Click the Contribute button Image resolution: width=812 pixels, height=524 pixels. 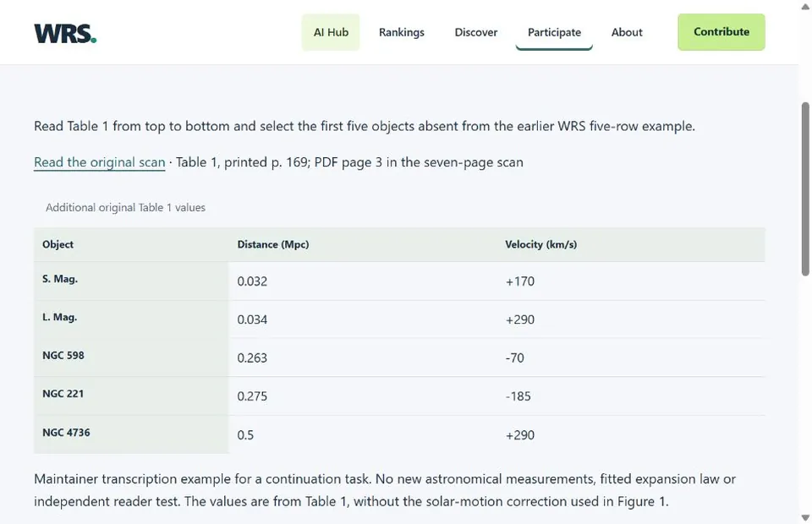tap(721, 32)
